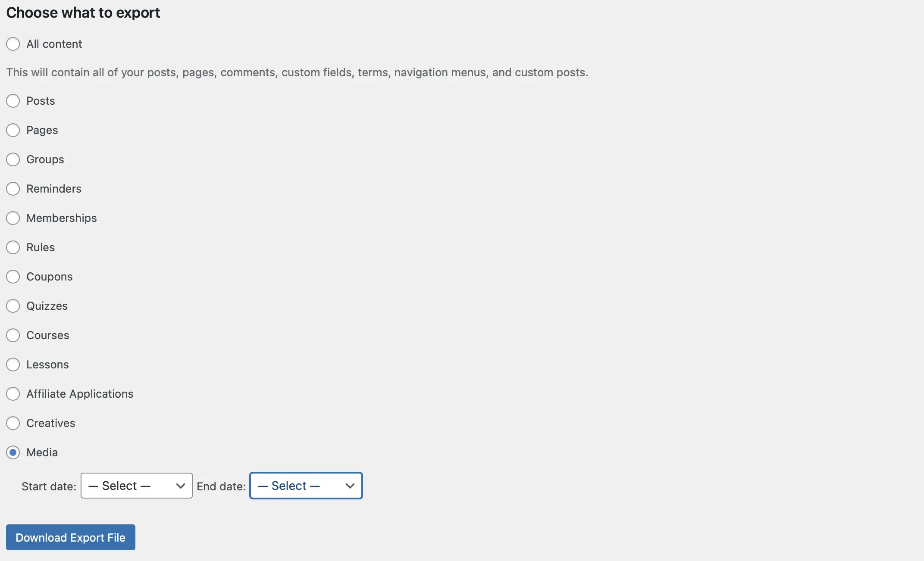Open the End date dropdown selector

(306, 485)
